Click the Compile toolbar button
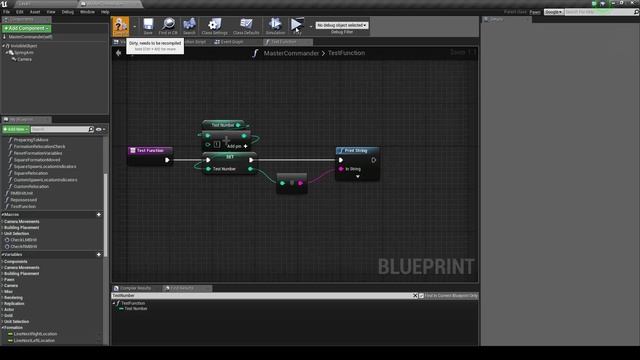The width and height of the screenshot is (640, 360). (x=120, y=27)
